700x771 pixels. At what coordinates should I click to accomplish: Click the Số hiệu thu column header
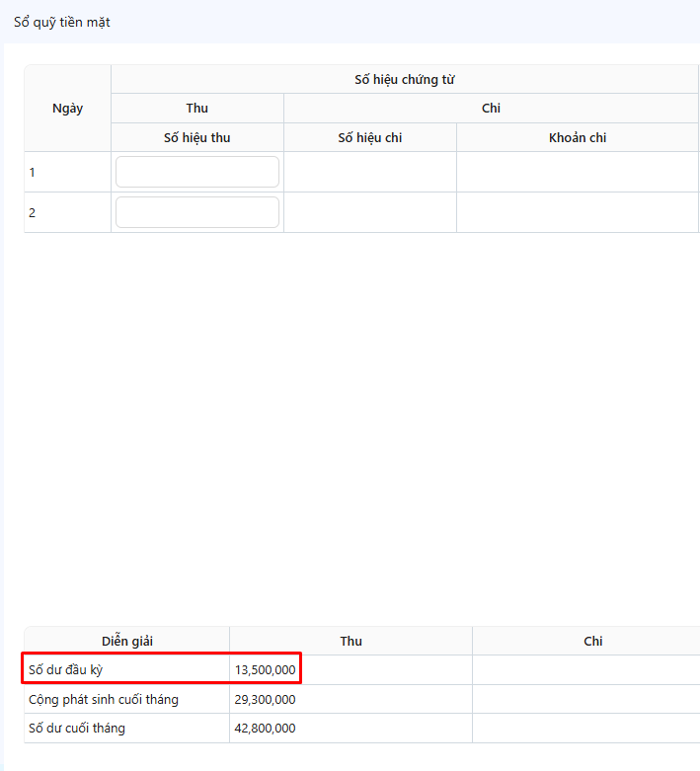[x=197, y=137]
